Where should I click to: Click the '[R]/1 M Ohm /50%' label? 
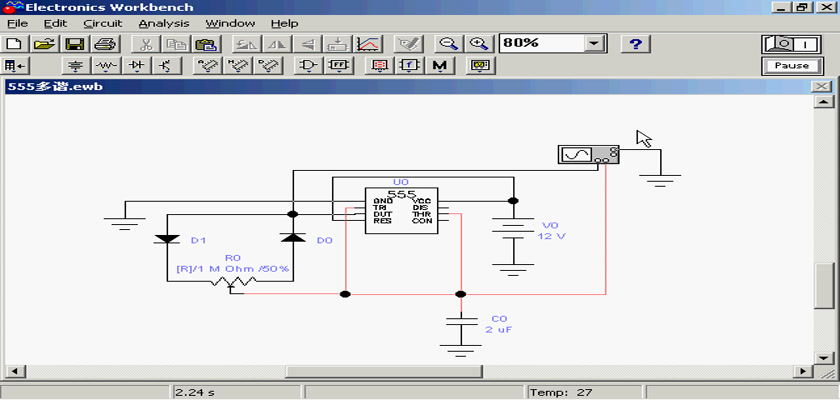coord(233,268)
